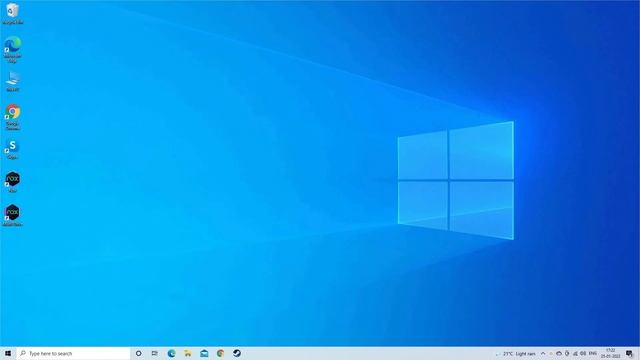Select the Recycle Bin desktop icon
This screenshot has height=360, width=640.
click(x=12, y=13)
